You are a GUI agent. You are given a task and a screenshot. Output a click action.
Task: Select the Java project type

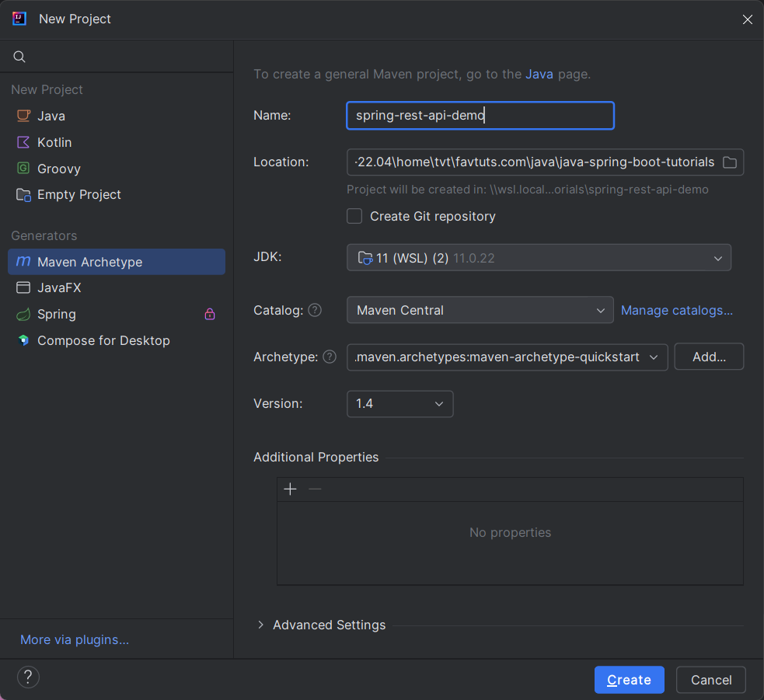(x=117, y=116)
